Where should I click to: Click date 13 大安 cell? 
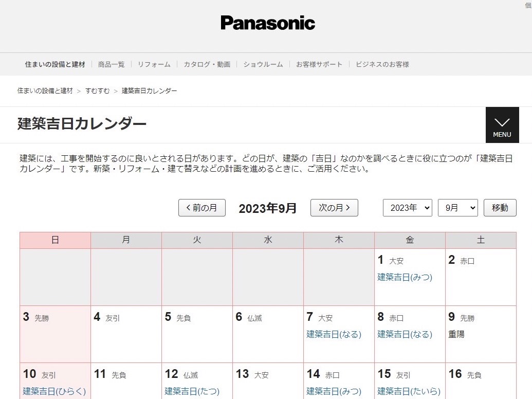(268, 381)
